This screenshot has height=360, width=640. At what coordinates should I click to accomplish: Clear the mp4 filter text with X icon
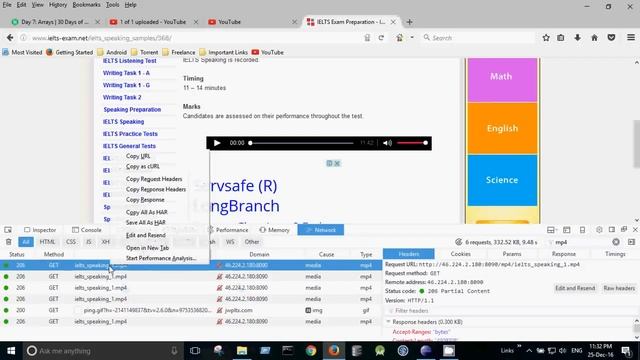point(616,242)
